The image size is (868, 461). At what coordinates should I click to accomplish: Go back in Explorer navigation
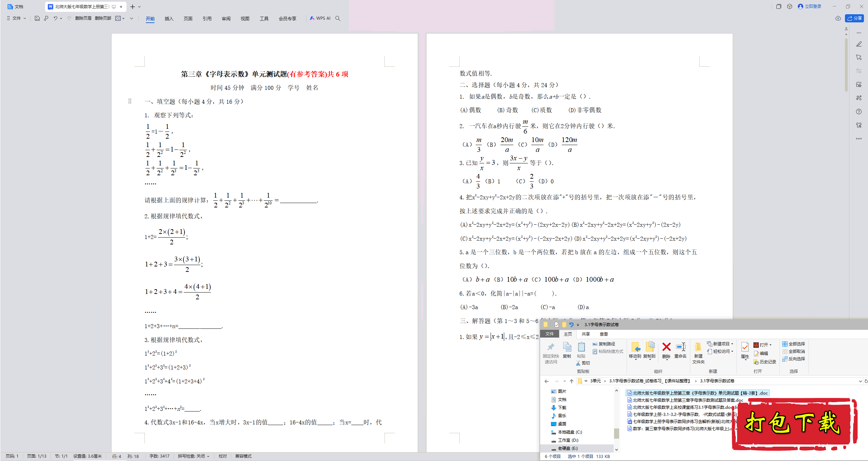point(547,381)
